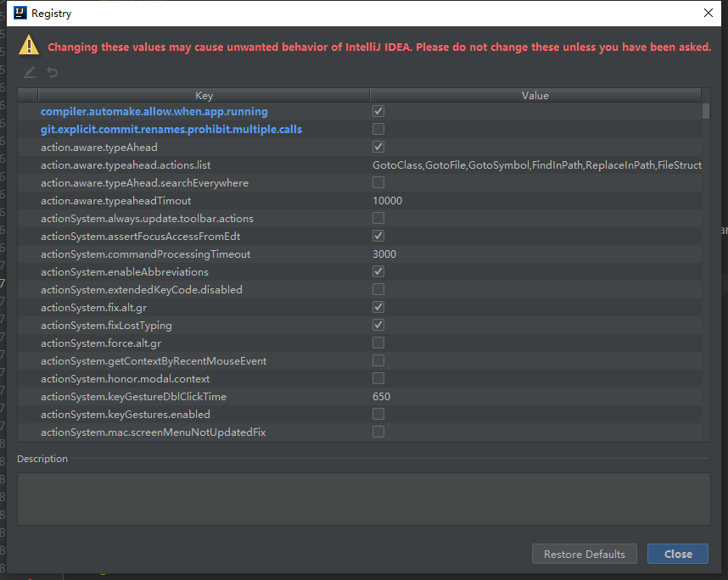Click the Value column header
The image size is (728, 580).
click(535, 96)
